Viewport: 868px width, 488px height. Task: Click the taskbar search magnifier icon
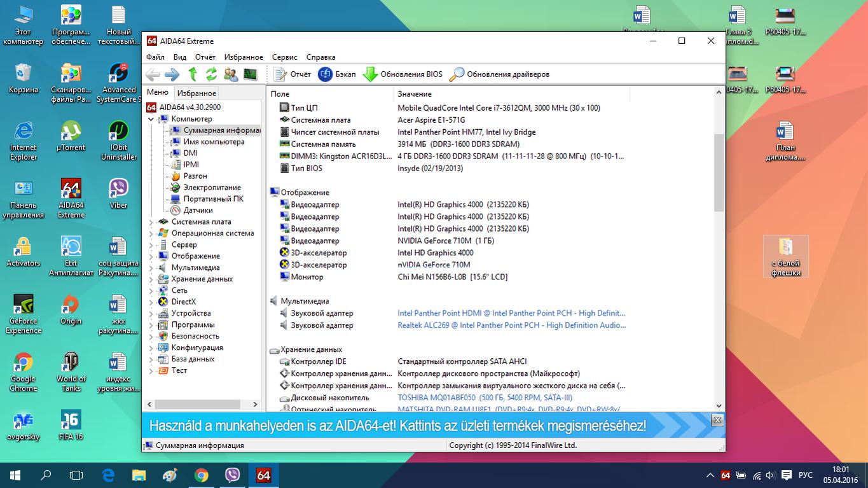click(x=46, y=475)
